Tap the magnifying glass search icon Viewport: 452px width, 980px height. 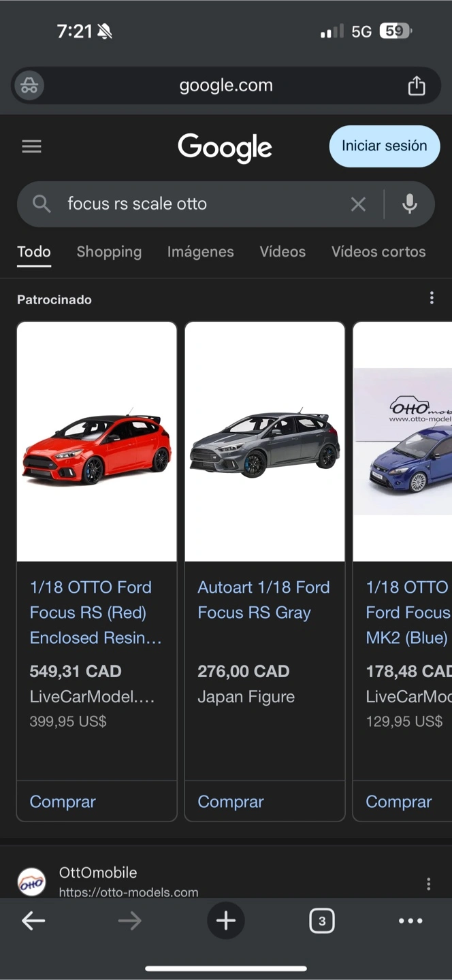point(42,203)
